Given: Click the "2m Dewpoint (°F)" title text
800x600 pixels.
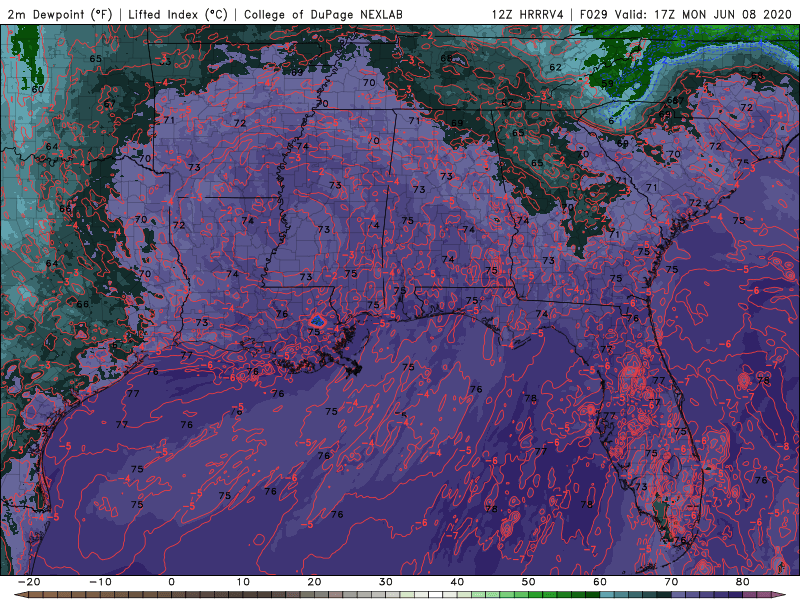Looking at the screenshot, I should tap(59, 14).
